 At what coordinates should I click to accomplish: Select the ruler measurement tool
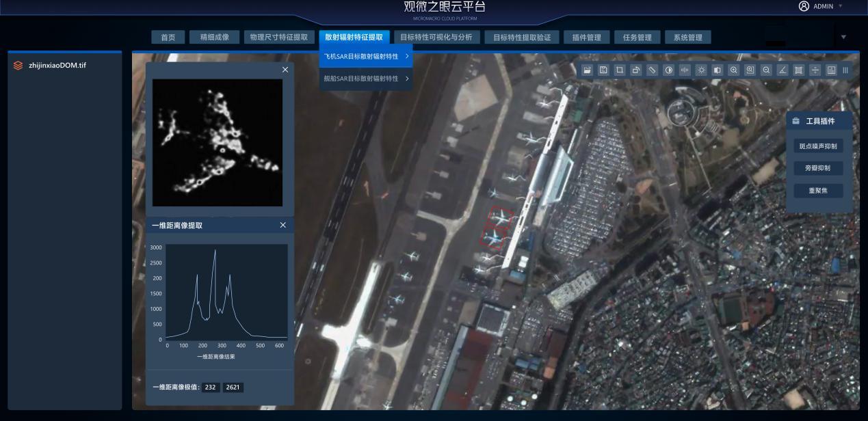point(653,70)
